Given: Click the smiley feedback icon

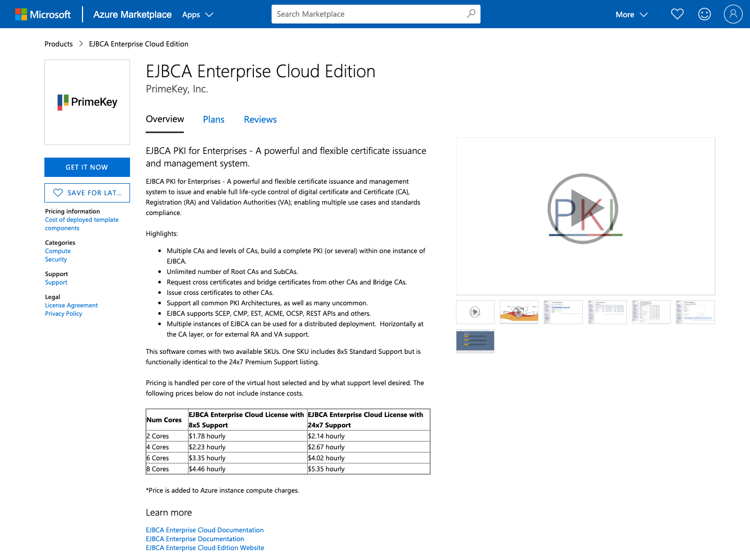Looking at the screenshot, I should [x=704, y=14].
